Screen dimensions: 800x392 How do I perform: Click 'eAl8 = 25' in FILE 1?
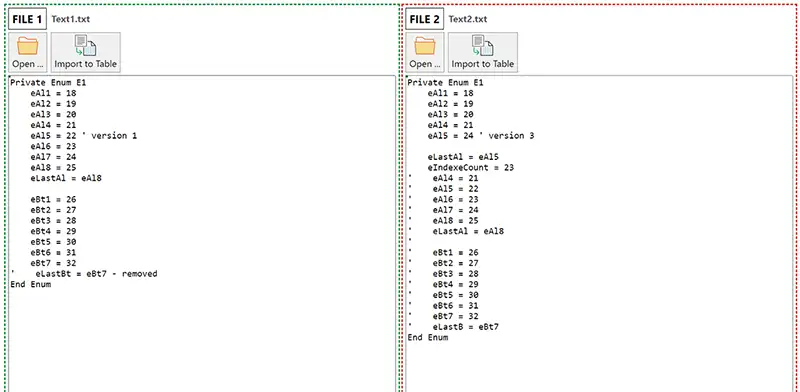[x=53, y=167]
